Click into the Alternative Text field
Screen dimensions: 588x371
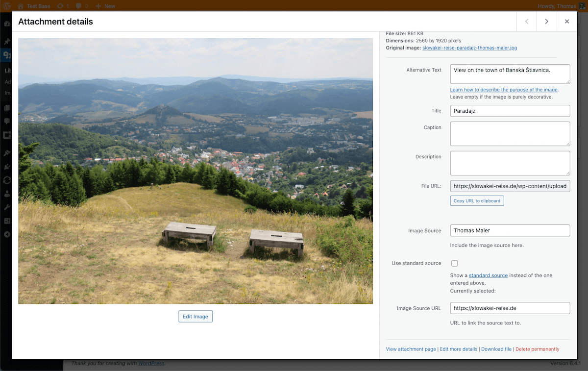(510, 74)
